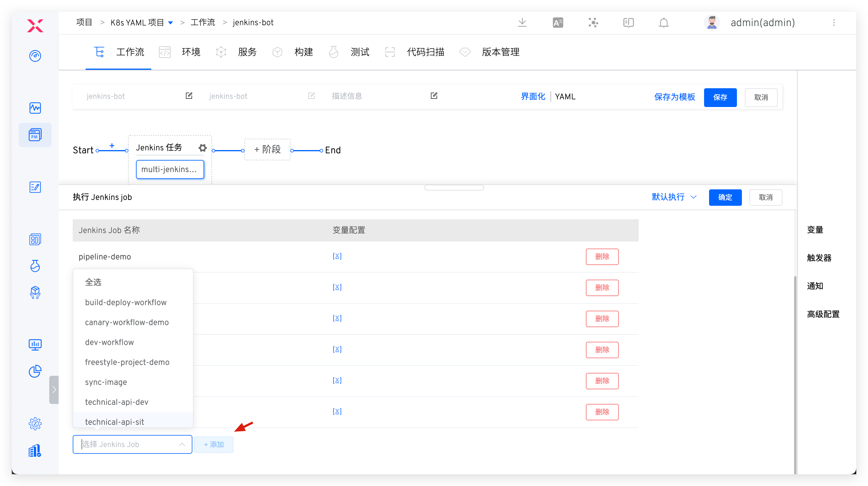868x486 pixels.
Task: Open the 高级配置 side panel item
Action: (823, 314)
